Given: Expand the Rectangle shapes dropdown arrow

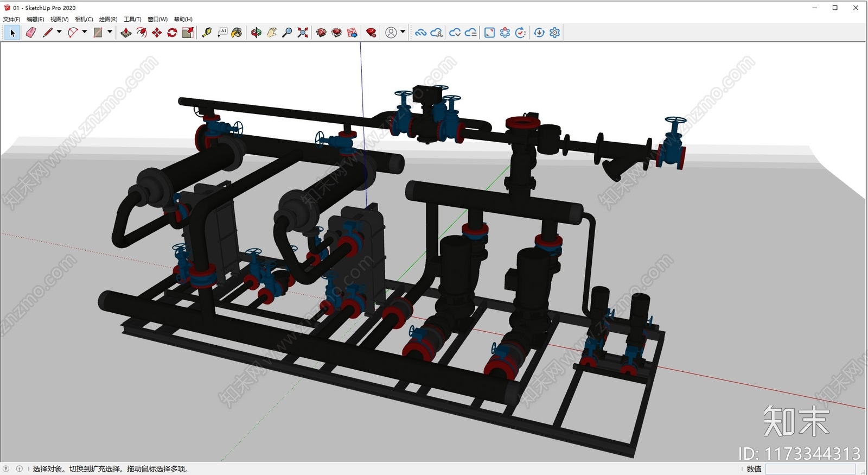Looking at the screenshot, I should pyautogui.click(x=110, y=32).
